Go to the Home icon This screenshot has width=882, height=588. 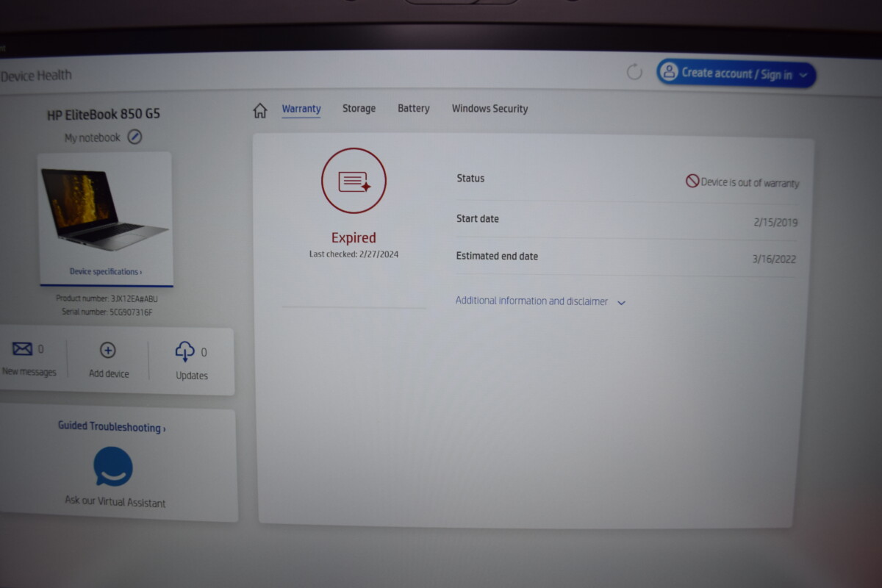260,110
